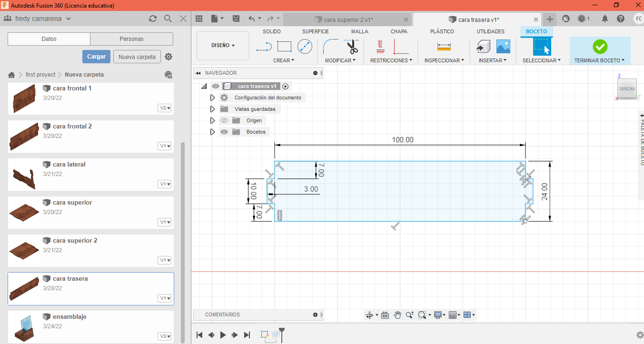Open the data panel grid icon
Image resolution: width=644 pixels, height=344 pixels.
coord(199,19)
